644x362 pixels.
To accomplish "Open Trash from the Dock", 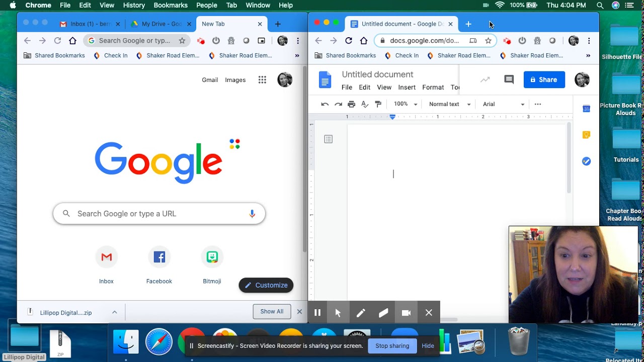I will coord(519,341).
